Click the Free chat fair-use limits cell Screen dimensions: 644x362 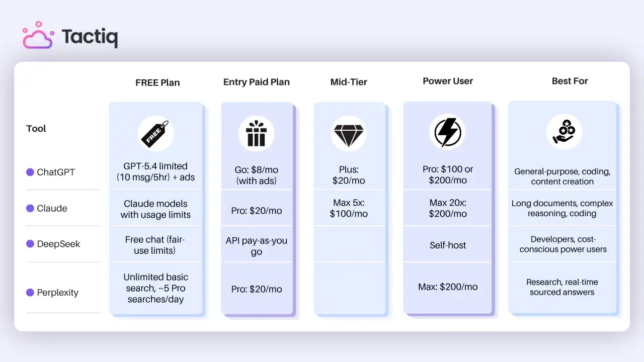point(155,245)
